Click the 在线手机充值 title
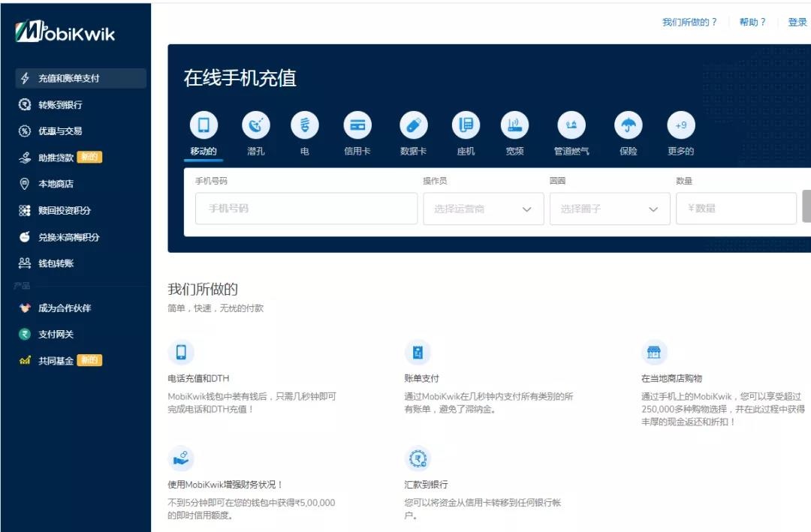This screenshot has height=532, width=811. click(240, 78)
